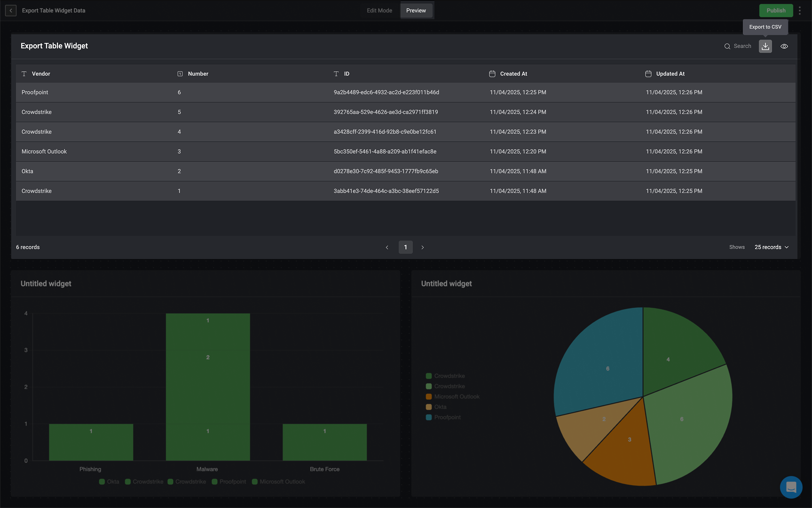
Task: Click the calendar icon beside Created At
Action: (x=492, y=74)
